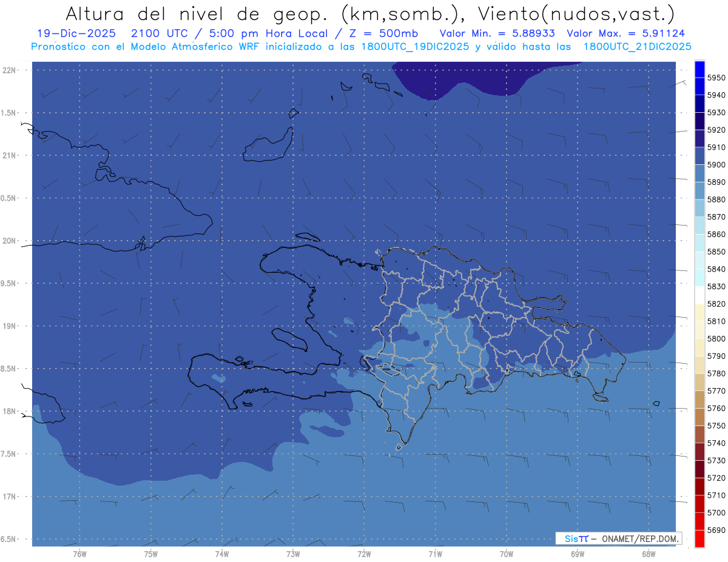Click the '5750' value on the color scale

716,426
